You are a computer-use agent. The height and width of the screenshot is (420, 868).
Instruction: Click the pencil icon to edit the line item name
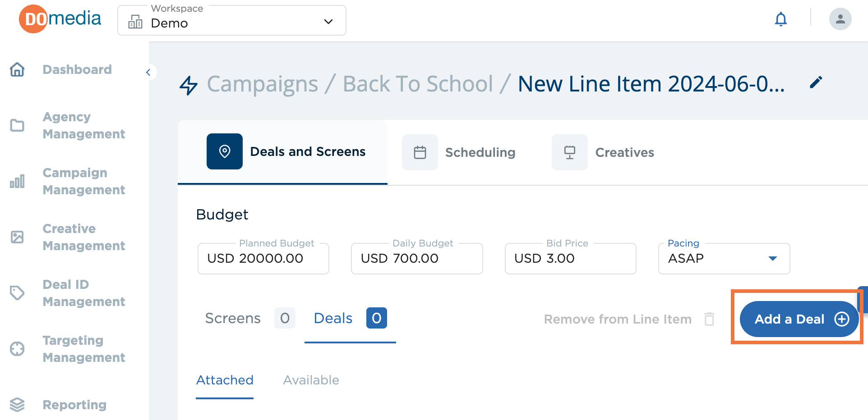click(x=816, y=82)
